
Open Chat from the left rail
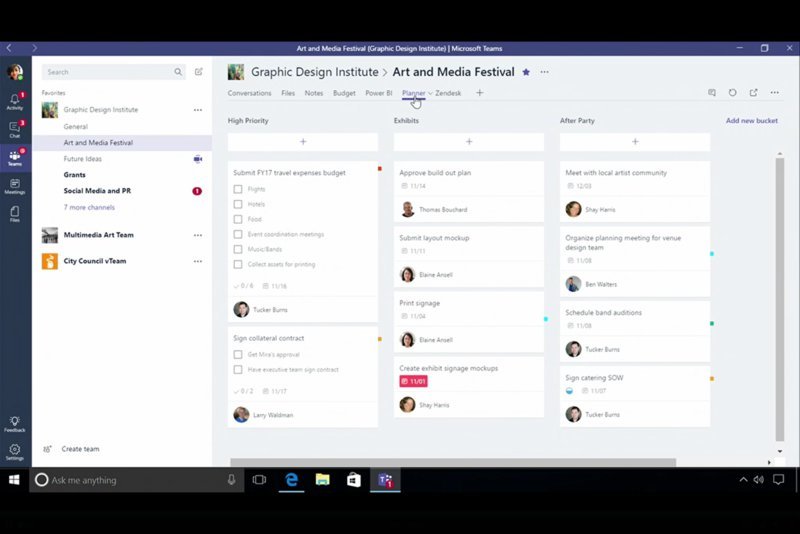[x=15, y=129]
